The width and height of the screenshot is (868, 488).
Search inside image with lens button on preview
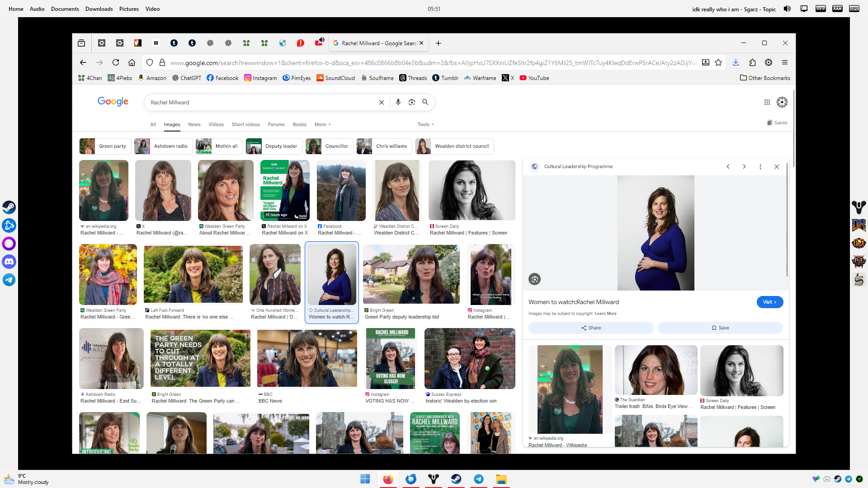tap(534, 279)
